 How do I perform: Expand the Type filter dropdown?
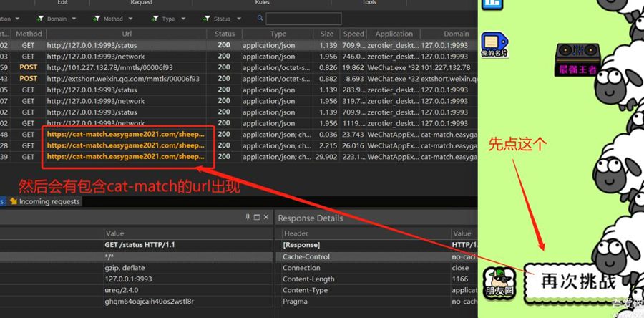tap(182, 19)
